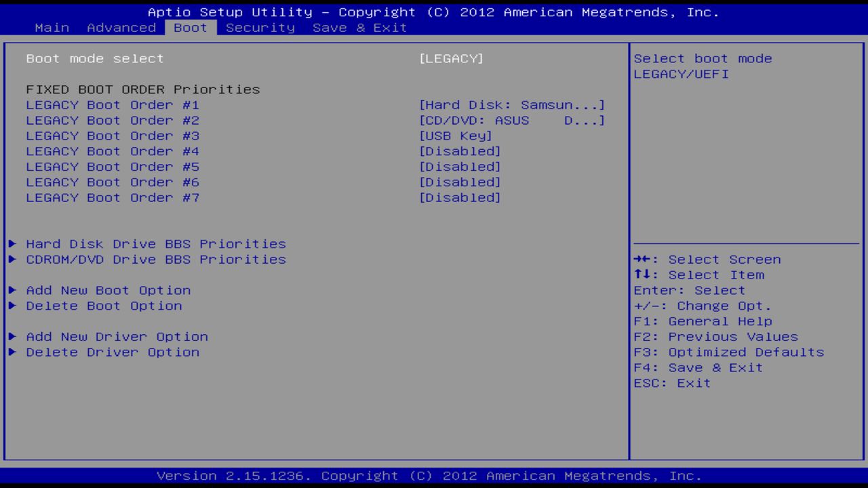The height and width of the screenshot is (488, 868).
Task: Click the arrow beside Delete Driver Option
Action: [x=12, y=352]
